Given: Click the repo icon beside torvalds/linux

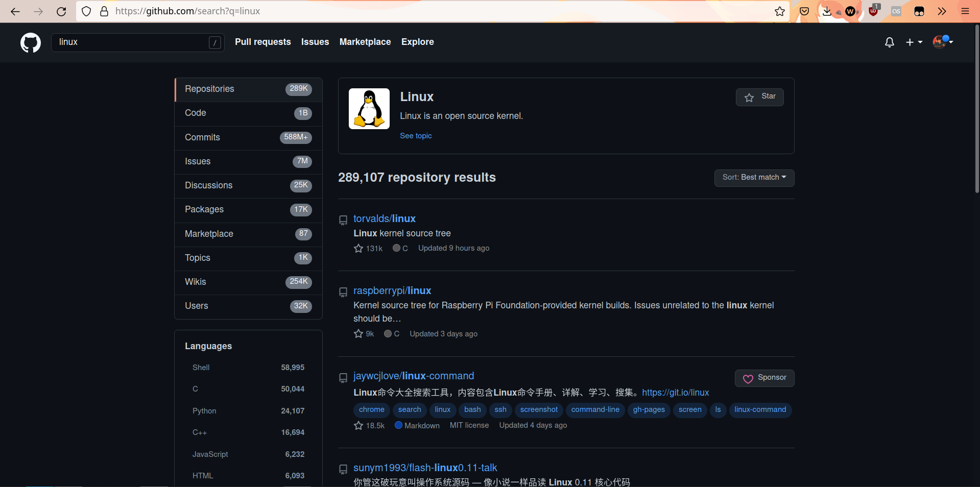Looking at the screenshot, I should pyautogui.click(x=343, y=220).
